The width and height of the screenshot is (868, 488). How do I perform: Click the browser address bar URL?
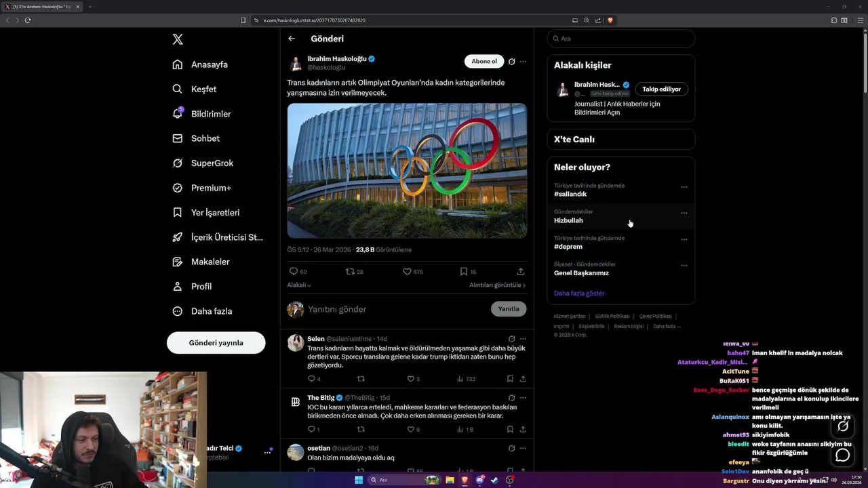pos(315,20)
